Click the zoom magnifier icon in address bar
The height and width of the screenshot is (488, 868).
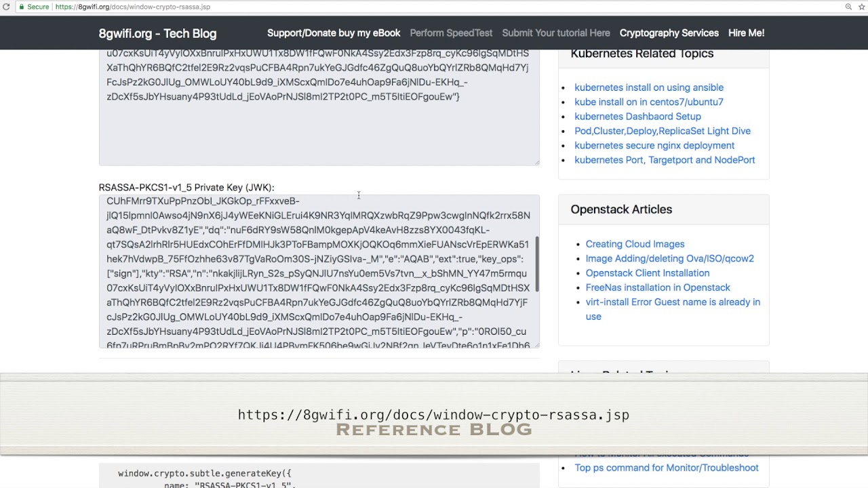click(848, 7)
